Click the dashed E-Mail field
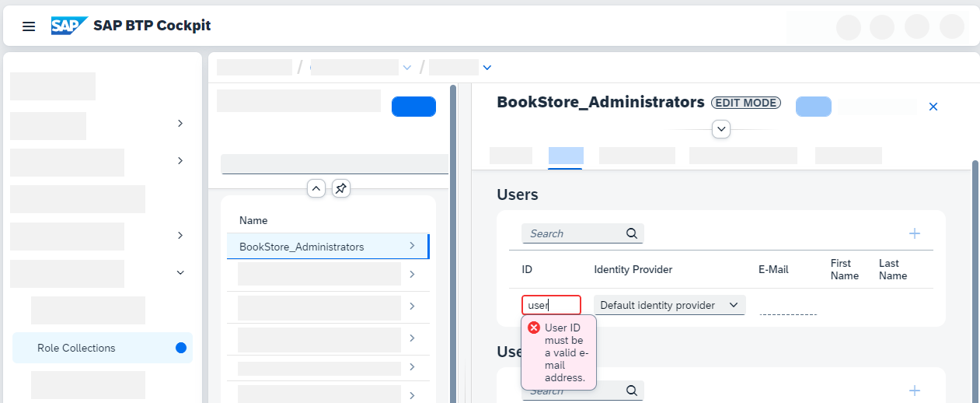 [x=788, y=306]
